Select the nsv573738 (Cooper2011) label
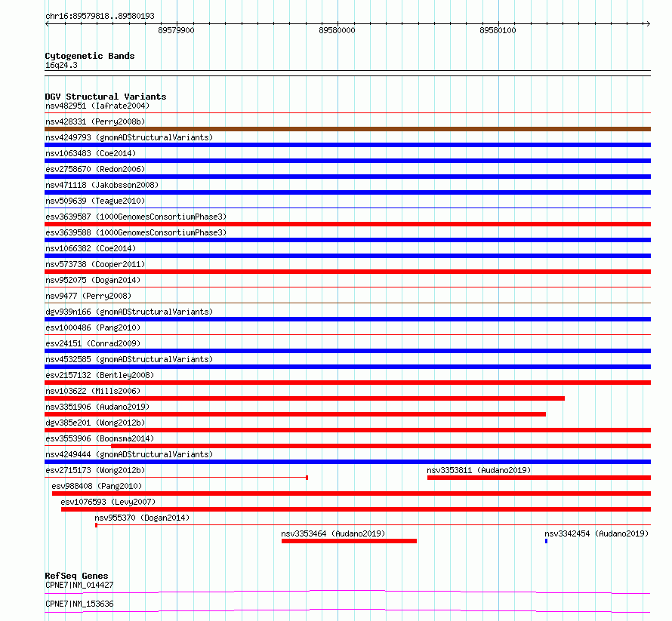The width and height of the screenshot is (672, 621). click(95, 264)
